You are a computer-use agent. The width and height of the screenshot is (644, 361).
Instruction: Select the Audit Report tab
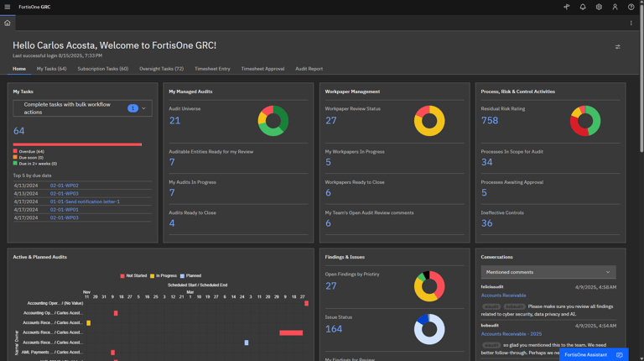[x=309, y=69]
